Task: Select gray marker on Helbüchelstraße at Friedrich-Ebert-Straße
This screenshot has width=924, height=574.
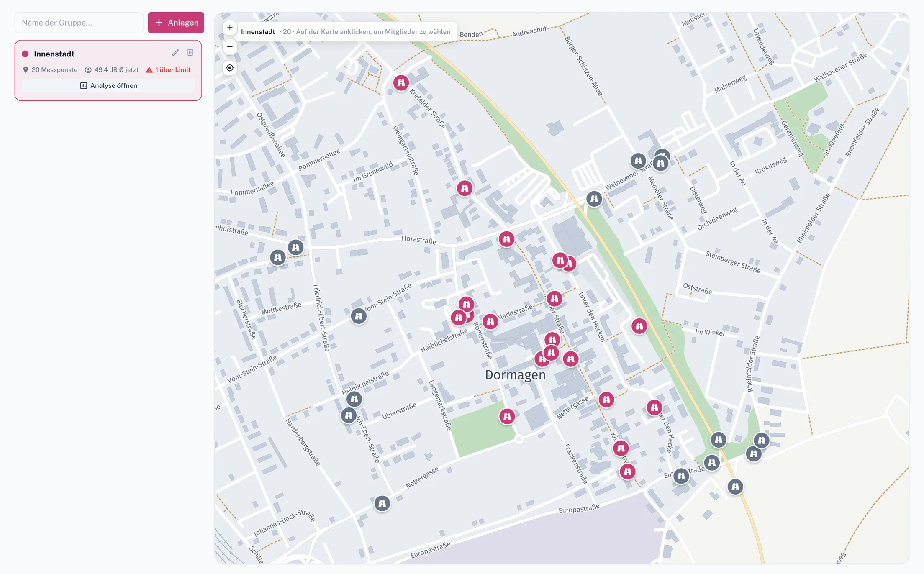Action: click(354, 399)
